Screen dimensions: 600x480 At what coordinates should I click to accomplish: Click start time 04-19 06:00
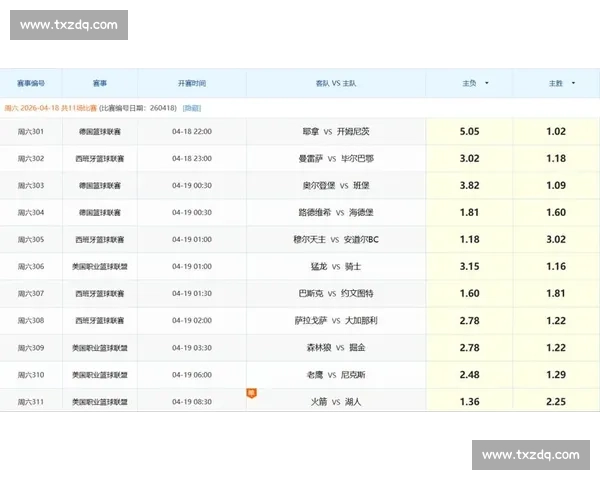point(192,374)
